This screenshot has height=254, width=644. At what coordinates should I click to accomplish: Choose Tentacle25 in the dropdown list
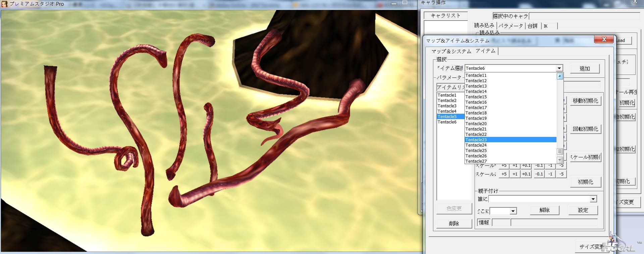511,151
